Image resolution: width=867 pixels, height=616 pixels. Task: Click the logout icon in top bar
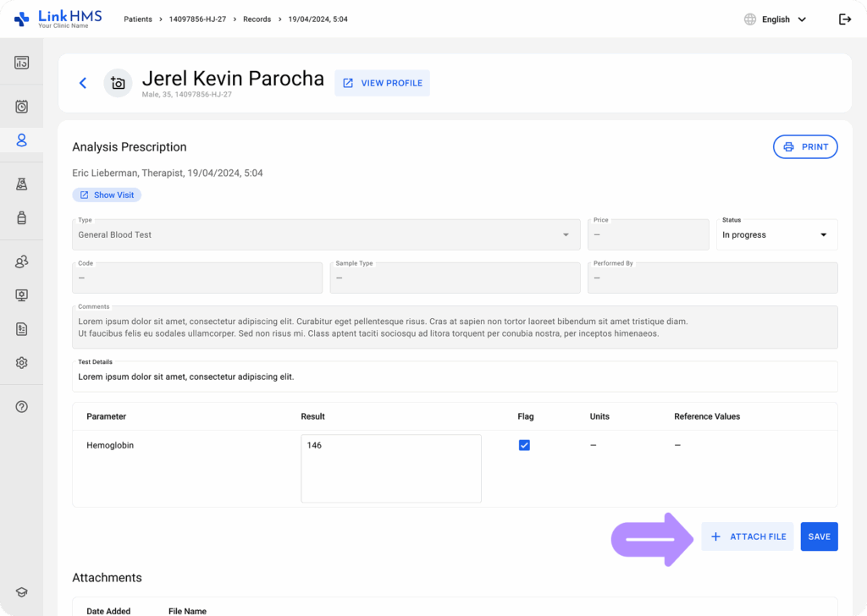point(845,19)
